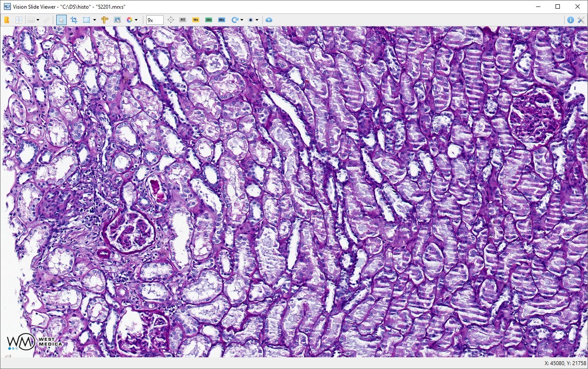Click the eye view options icon

click(x=250, y=20)
